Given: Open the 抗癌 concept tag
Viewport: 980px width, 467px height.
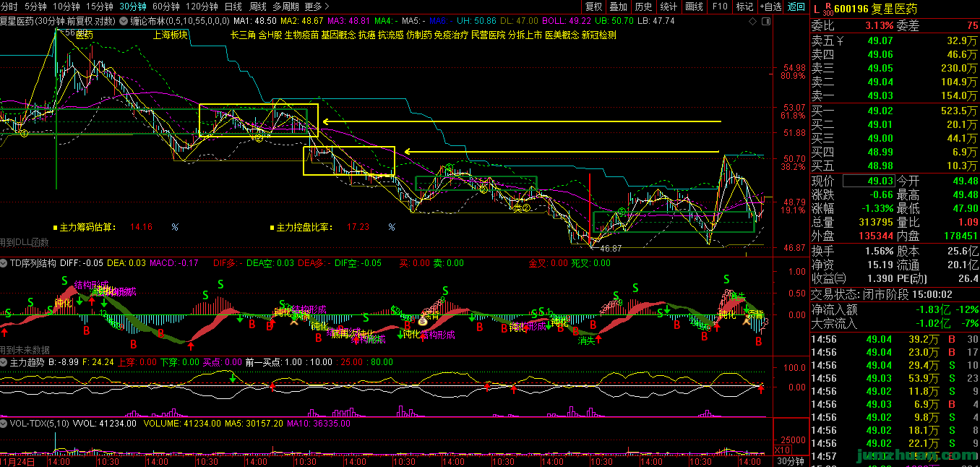Looking at the screenshot, I should pos(366,35).
